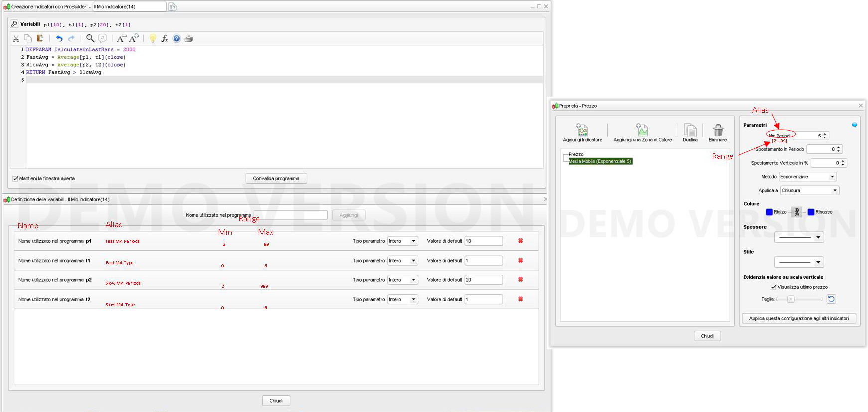Image resolution: width=868 pixels, height=412 pixels.
Task: Click the Spostamento in Periodo stepper field
Action: tap(824, 149)
